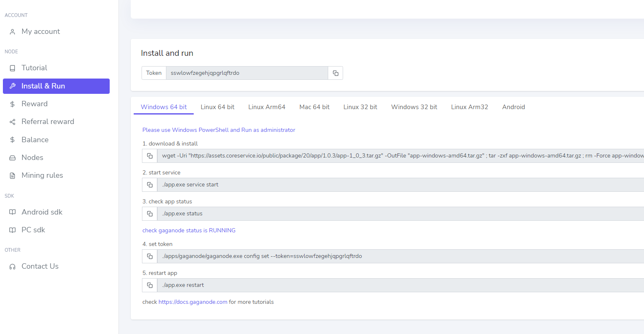Switch to the Linux Arm64 tab
The width and height of the screenshot is (644, 334).
(267, 107)
